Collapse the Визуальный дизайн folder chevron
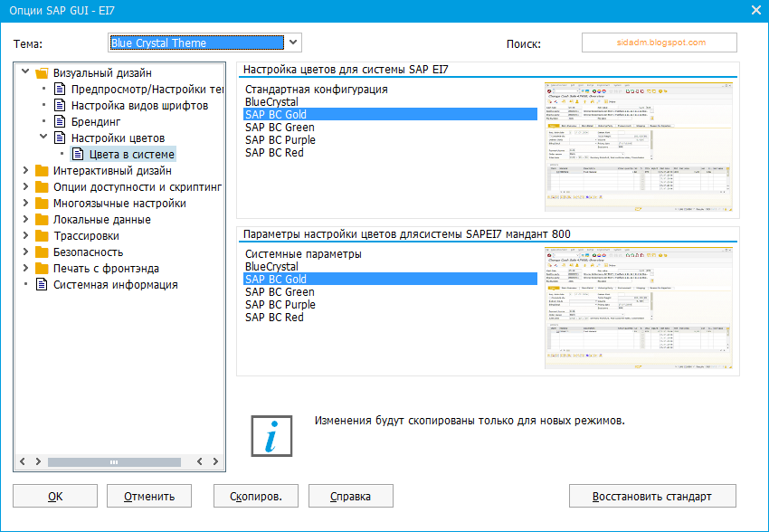This screenshot has height=532, width=769. coord(25,72)
